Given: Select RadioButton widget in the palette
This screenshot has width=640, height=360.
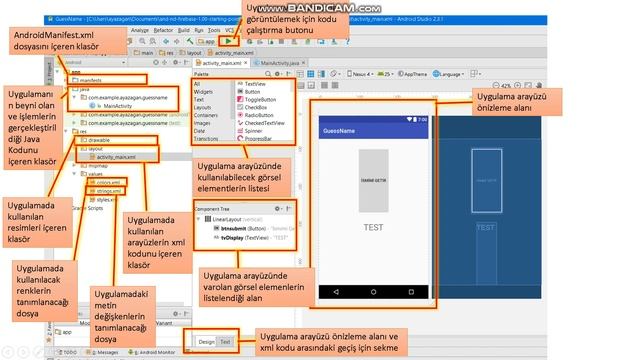Looking at the screenshot, I should click(256, 115).
